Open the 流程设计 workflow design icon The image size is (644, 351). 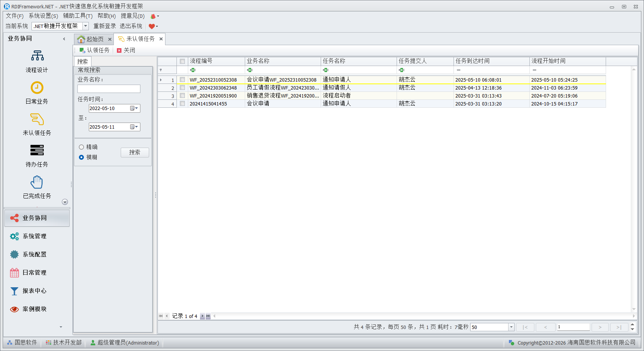coord(37,56)
